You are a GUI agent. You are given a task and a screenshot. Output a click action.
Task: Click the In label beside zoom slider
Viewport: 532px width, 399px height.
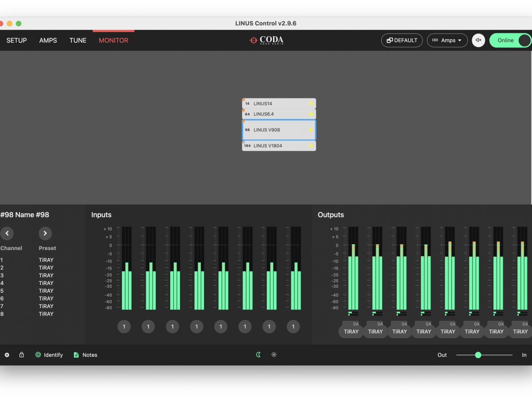pos(524,355)
